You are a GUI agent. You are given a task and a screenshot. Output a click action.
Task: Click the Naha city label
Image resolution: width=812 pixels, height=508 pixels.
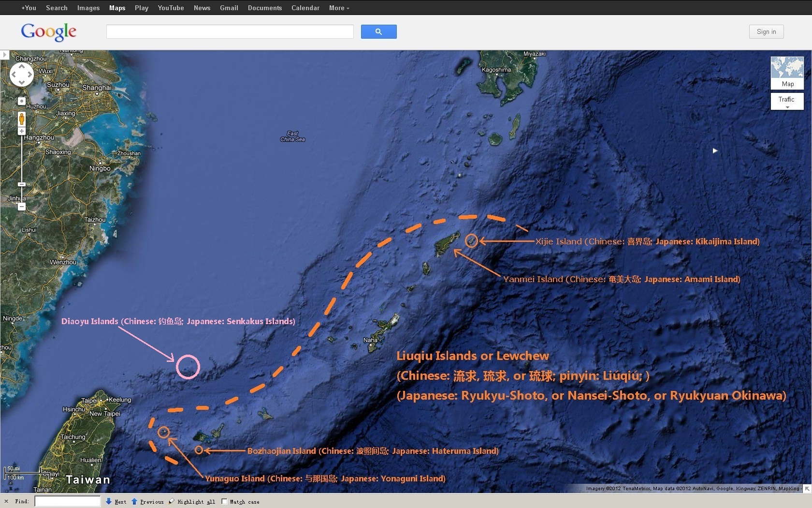click(370, 340)
